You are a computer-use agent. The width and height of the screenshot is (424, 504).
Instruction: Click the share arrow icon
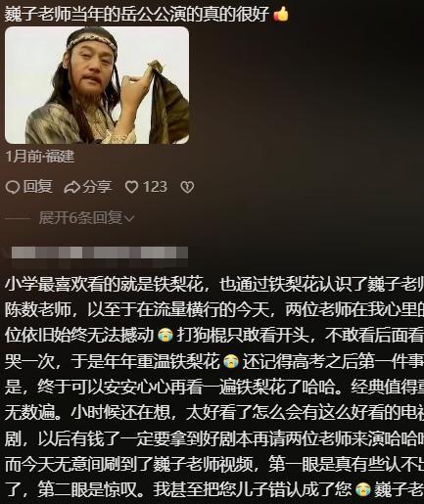tap(71, 187)
